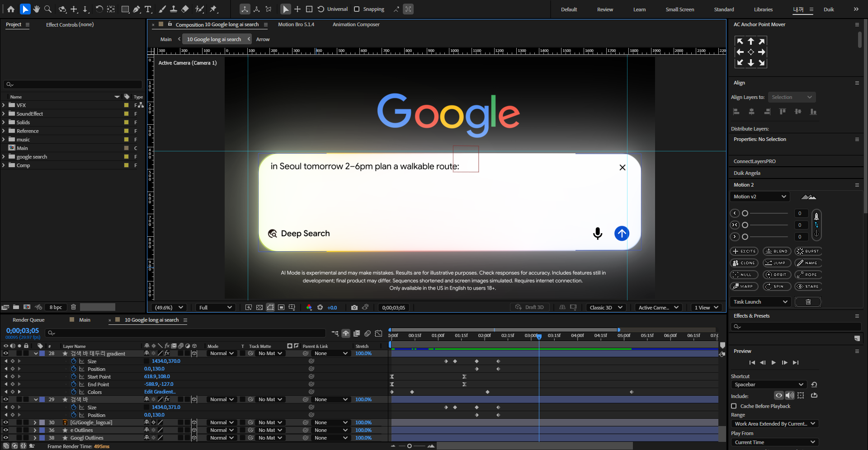The width and height of the screenshot is (868, 450).
Task: Toggle audio inclusion in Preview panel
Action: point(790,396)
